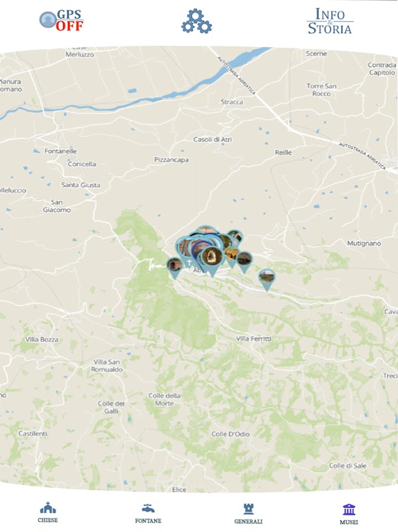
Task: Click the Fontanelle place label
Action: [60, 152]
